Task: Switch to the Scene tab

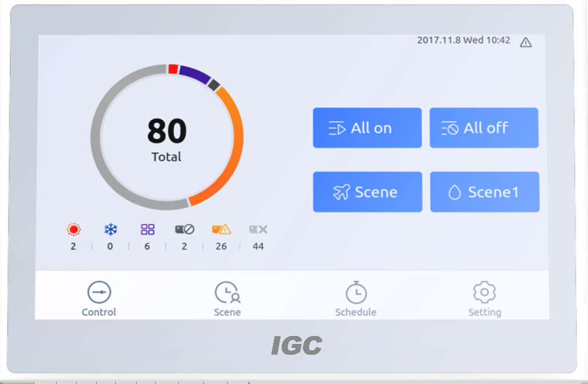Action: (227, 299)
